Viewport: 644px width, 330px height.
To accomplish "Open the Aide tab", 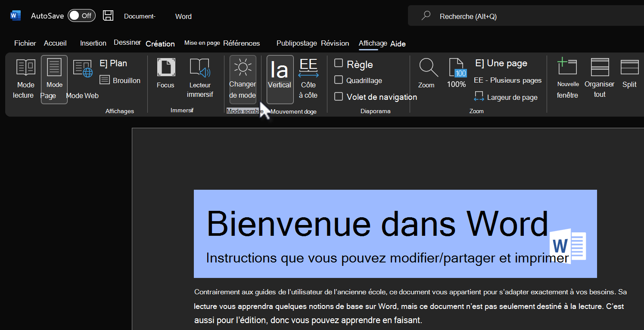I will tap(398, 44).
